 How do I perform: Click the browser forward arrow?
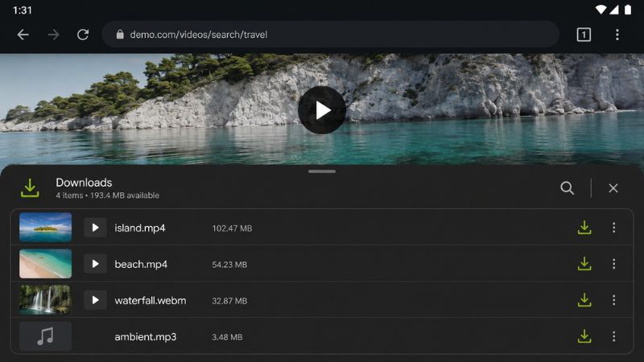pyautogui.click(x=53, y=35)
